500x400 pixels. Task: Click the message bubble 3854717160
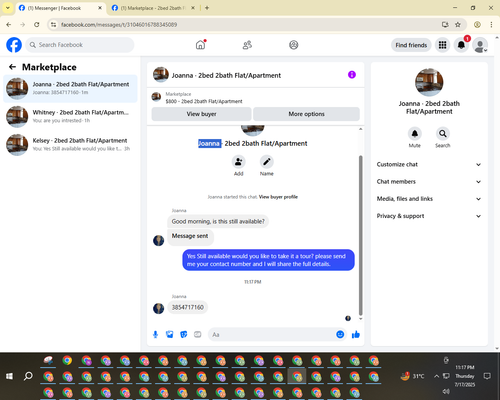coord(188,307)
